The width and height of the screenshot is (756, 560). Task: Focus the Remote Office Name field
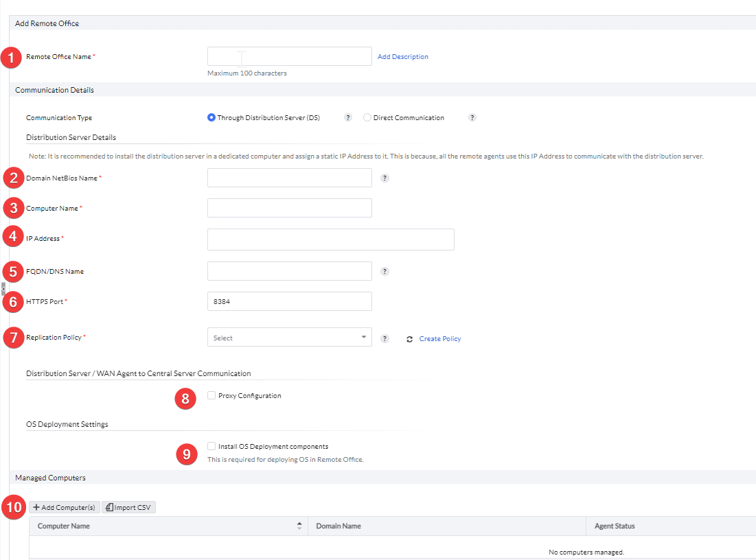point(289,56)
